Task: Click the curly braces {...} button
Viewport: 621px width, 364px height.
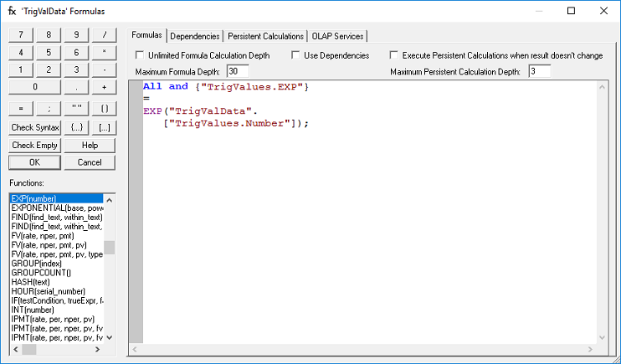Action: [x=76, y=127]
